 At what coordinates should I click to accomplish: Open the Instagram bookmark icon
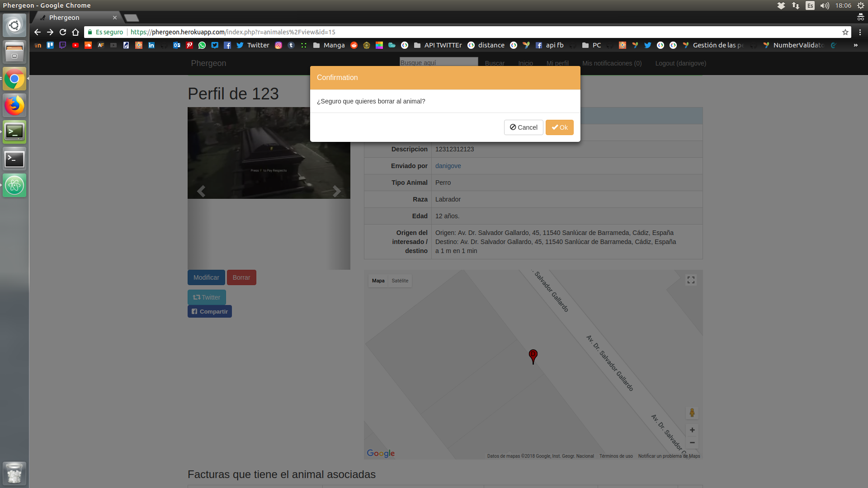(278, 45)
